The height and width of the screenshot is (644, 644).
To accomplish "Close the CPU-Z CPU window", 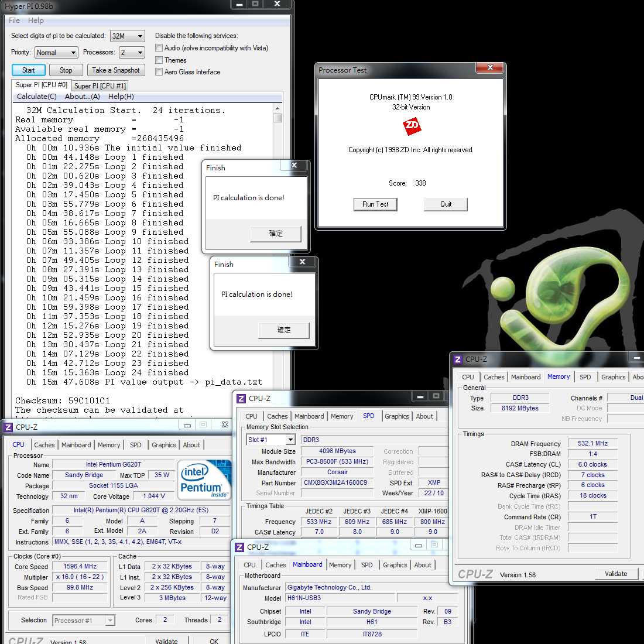I will coord(225,425).
